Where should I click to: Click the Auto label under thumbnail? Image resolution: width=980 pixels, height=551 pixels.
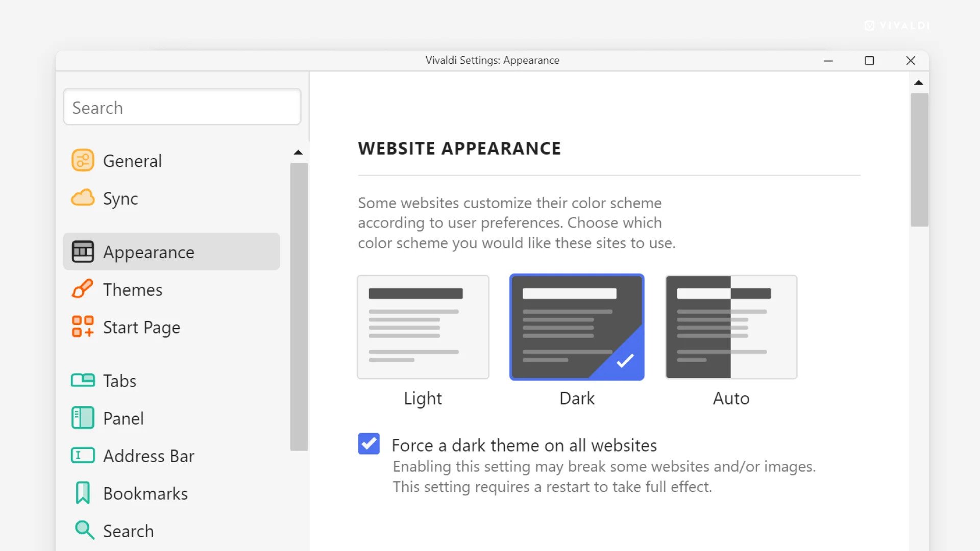coord(731,398)
